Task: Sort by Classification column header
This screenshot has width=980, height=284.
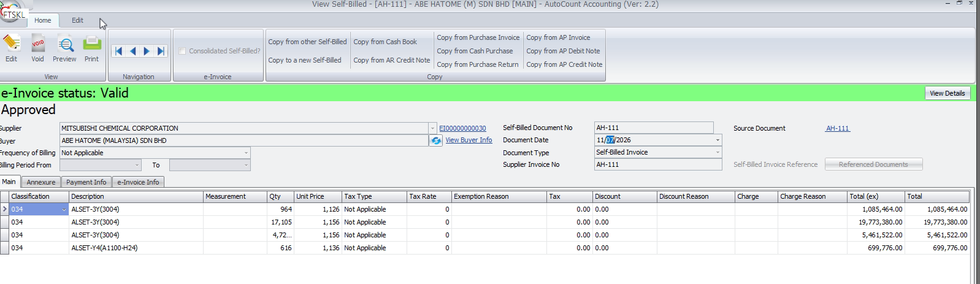Action: (x=39, y=196)
